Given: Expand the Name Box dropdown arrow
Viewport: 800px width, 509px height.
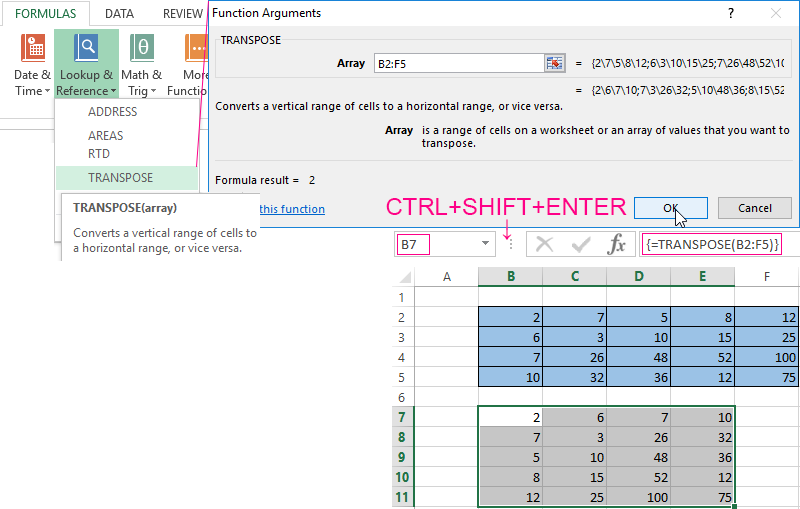Looking at the screenshot, I should pos(486,244).
